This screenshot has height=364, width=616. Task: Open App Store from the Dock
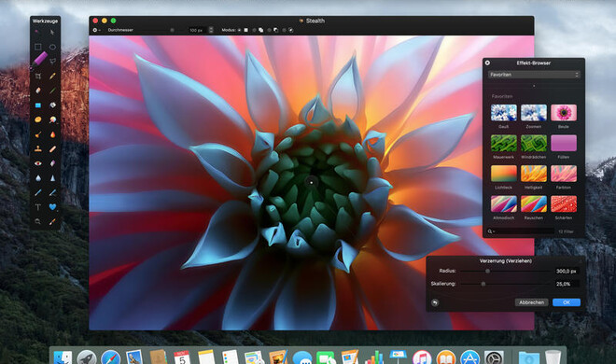tap(469, 357)
